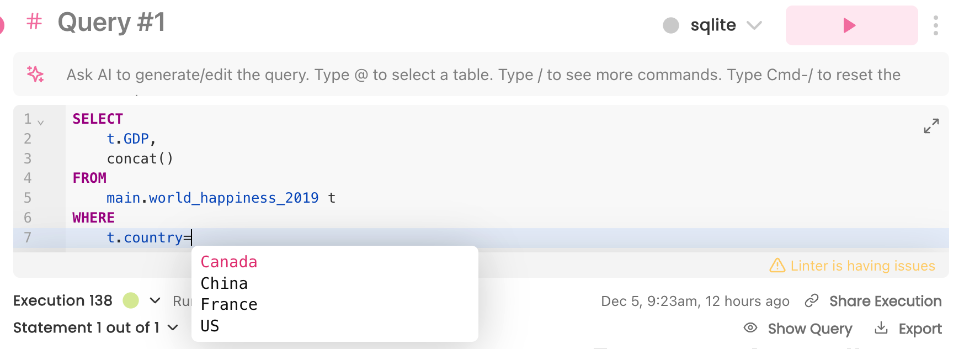Click the green Execution 138 status indicator
This screenshot has height=349, width=980.
pos(131,300)
